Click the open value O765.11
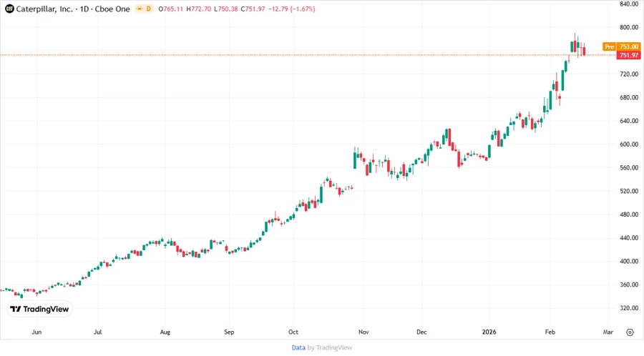 point(171,9)
